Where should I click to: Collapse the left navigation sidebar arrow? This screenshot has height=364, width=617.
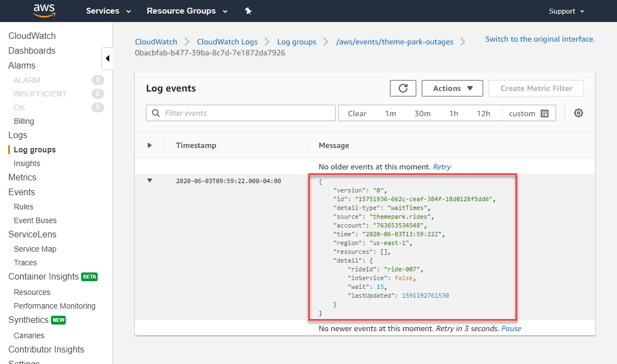pyautogui.click(x=107, y=59)
